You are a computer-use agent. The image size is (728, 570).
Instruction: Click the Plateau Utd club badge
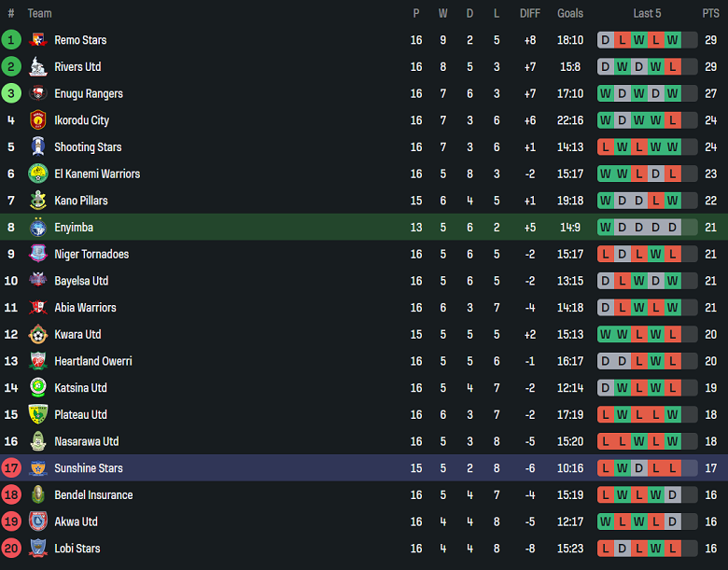click(x=38, y=415)
